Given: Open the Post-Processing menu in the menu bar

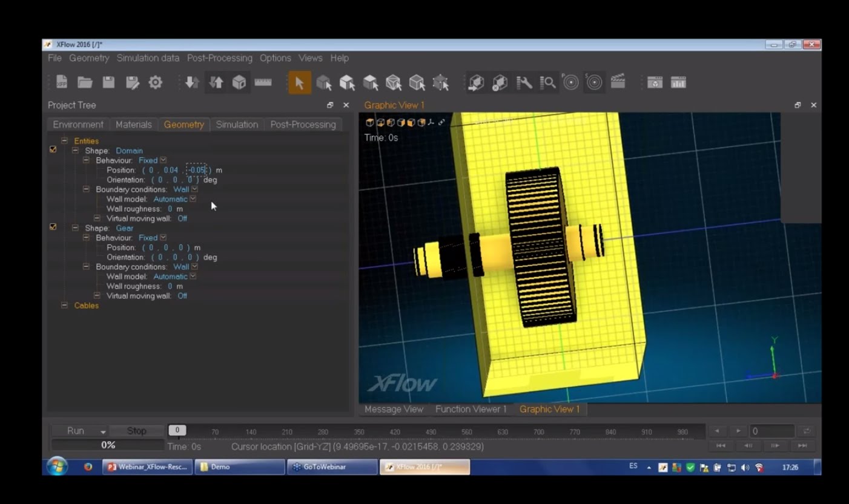Looking at the screenshot, I should 219,58.
